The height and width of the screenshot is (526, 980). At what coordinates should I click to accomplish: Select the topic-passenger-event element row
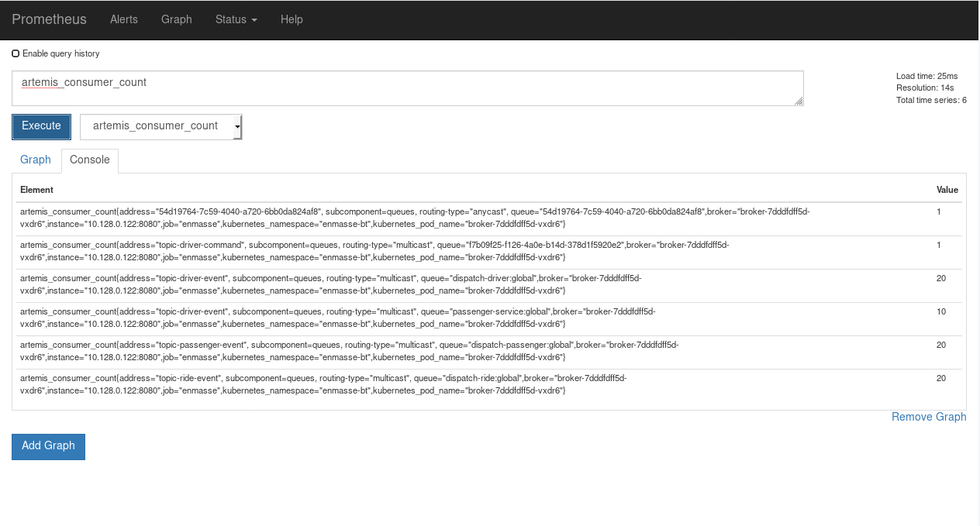point(489,352)
